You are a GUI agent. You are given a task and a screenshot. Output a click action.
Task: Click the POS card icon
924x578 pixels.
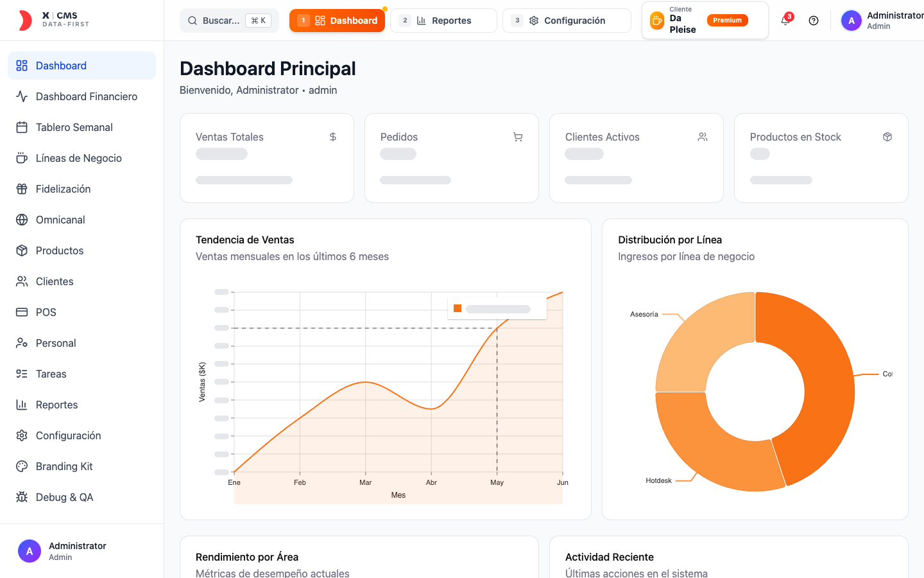(x=22, y=312)
